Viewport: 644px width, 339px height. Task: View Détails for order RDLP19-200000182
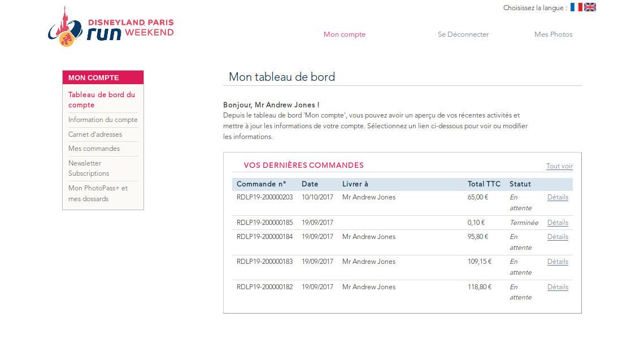tap(558, 287)
